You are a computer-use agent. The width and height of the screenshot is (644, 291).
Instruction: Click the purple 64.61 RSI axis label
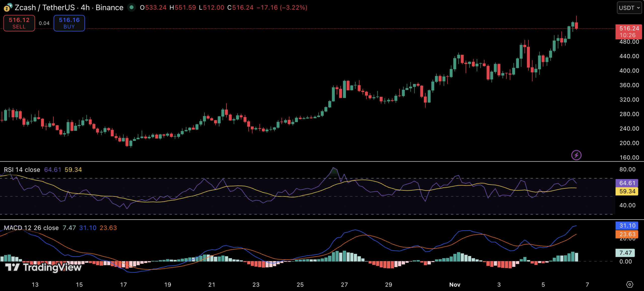pos(627,183)
